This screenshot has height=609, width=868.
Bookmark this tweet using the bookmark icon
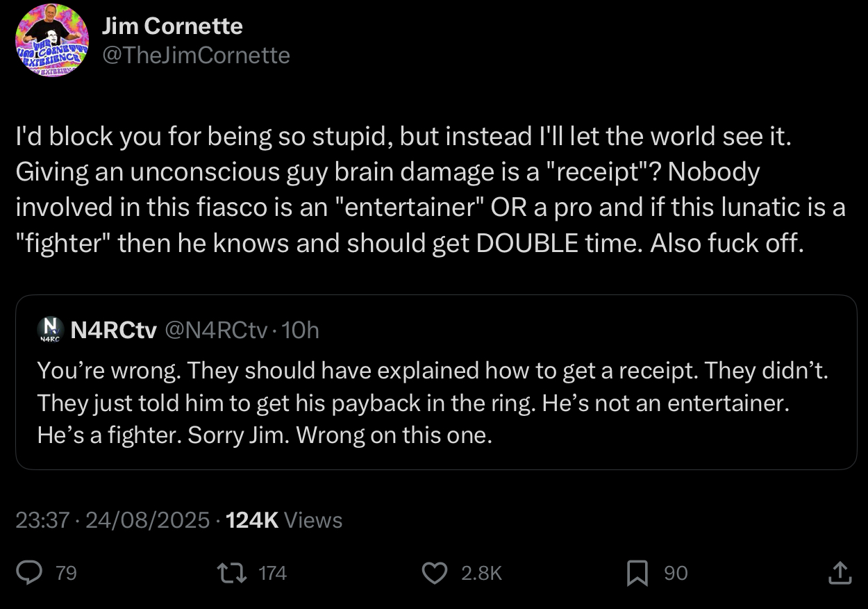coord(636,572)
